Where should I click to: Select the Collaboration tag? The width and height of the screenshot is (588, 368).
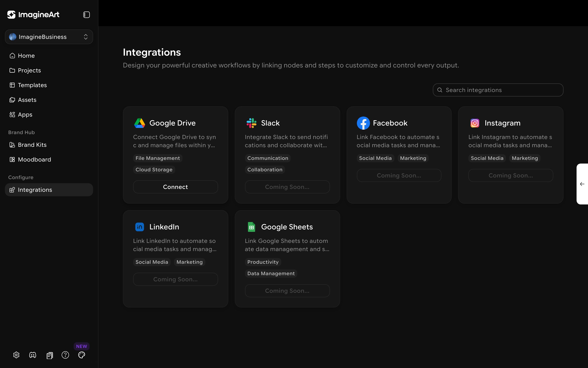pyautogui.click(x=265, y=170)
